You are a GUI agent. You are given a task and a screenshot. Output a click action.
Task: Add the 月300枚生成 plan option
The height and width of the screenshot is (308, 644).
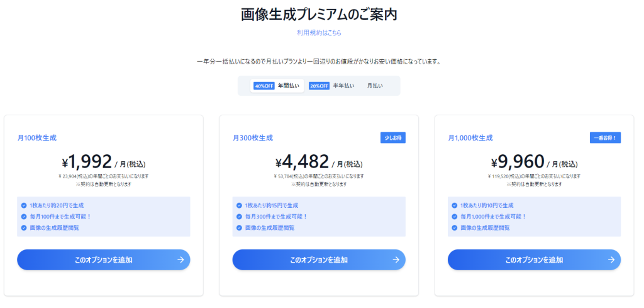318,260
